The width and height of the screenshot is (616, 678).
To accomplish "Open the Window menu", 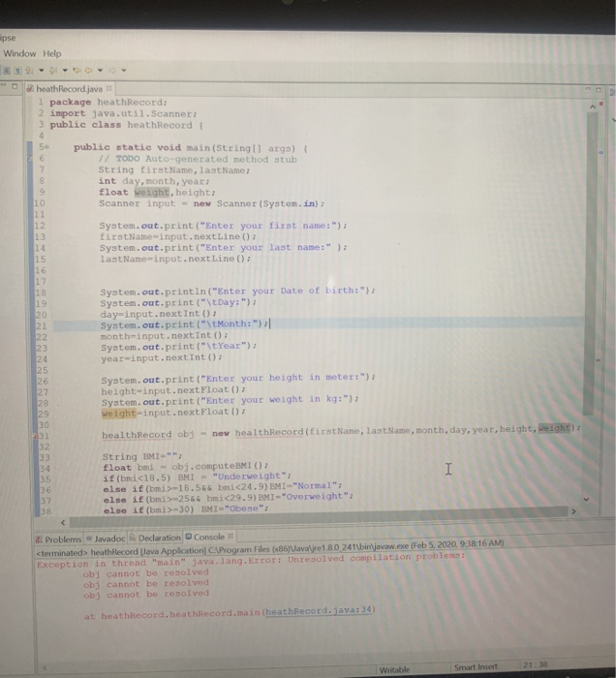I will pyautogui.click(x=19, y=53).
